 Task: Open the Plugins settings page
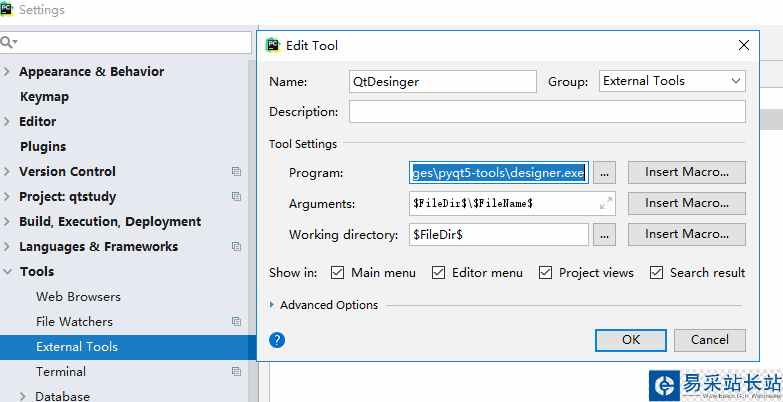pos(43,147)
